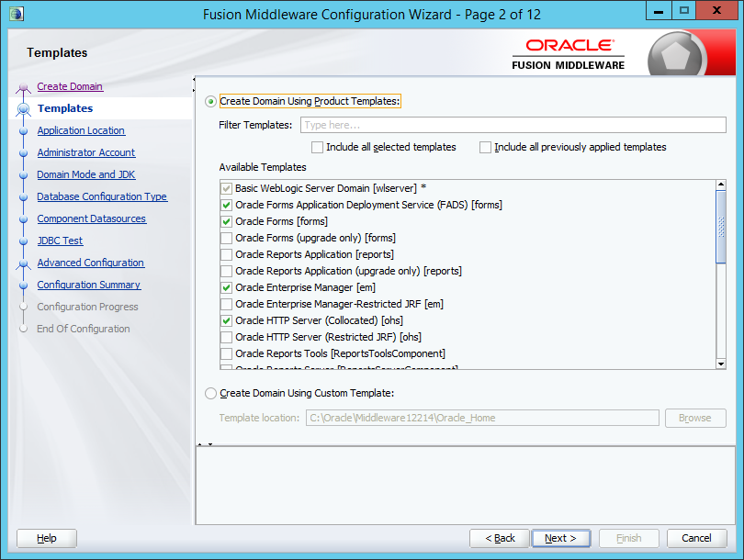This screenshot has height=560, width=744.
Task: Check Oracle Reports Application [reports] template
Action: coord(226,254)
